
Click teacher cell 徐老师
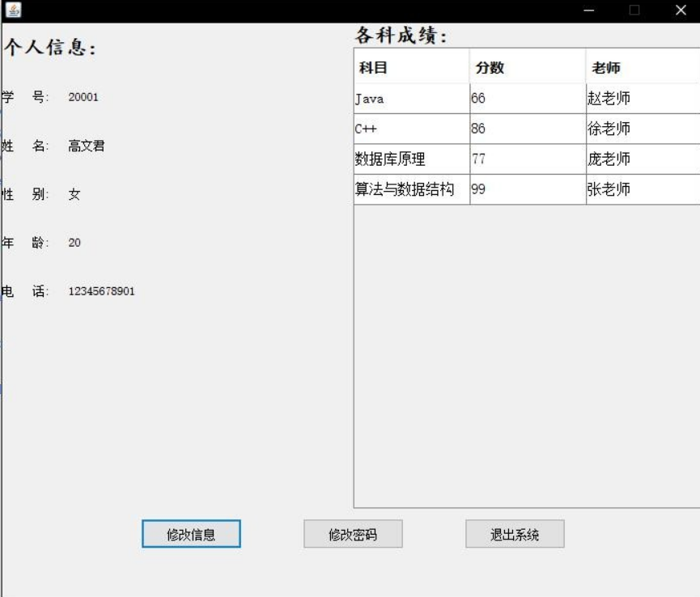643,129
